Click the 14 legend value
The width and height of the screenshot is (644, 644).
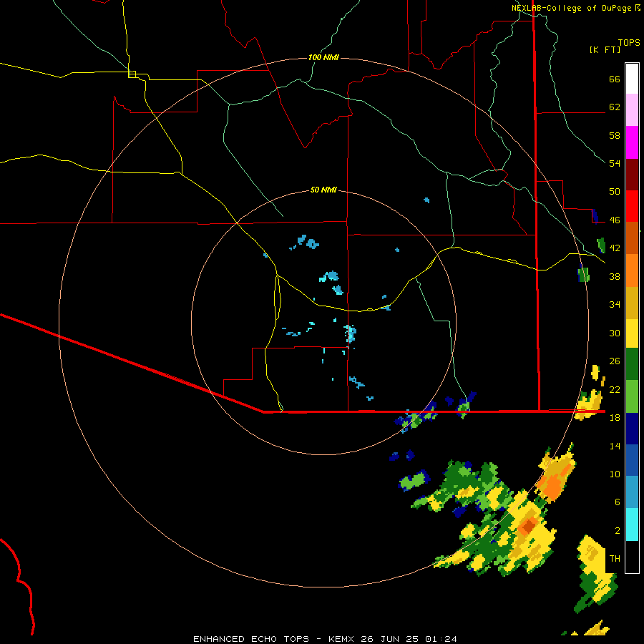615,446
